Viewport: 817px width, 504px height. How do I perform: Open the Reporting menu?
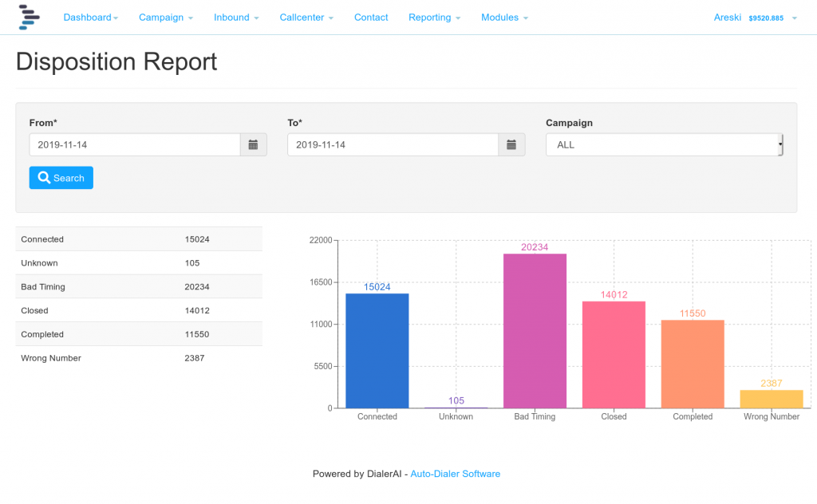click(433, 17)
